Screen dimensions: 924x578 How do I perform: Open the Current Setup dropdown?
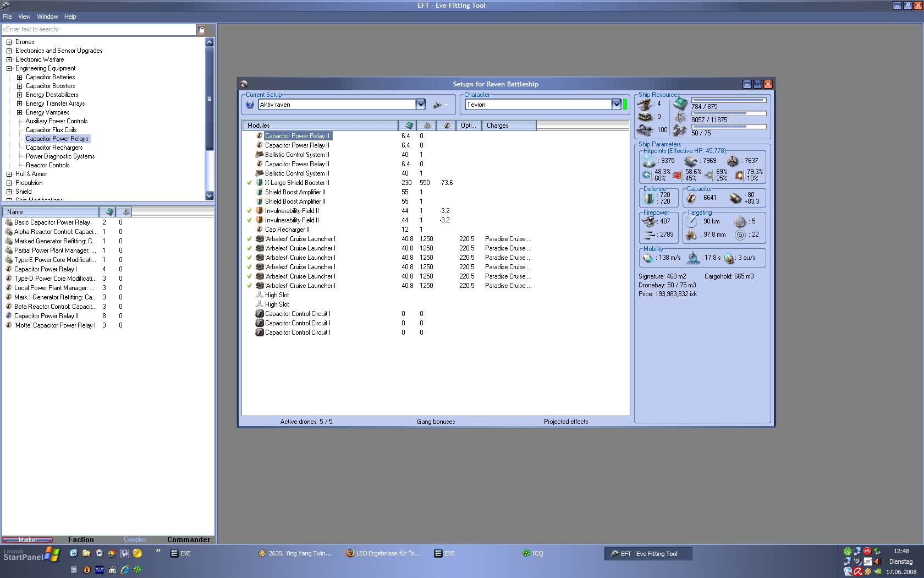point(421,105)
